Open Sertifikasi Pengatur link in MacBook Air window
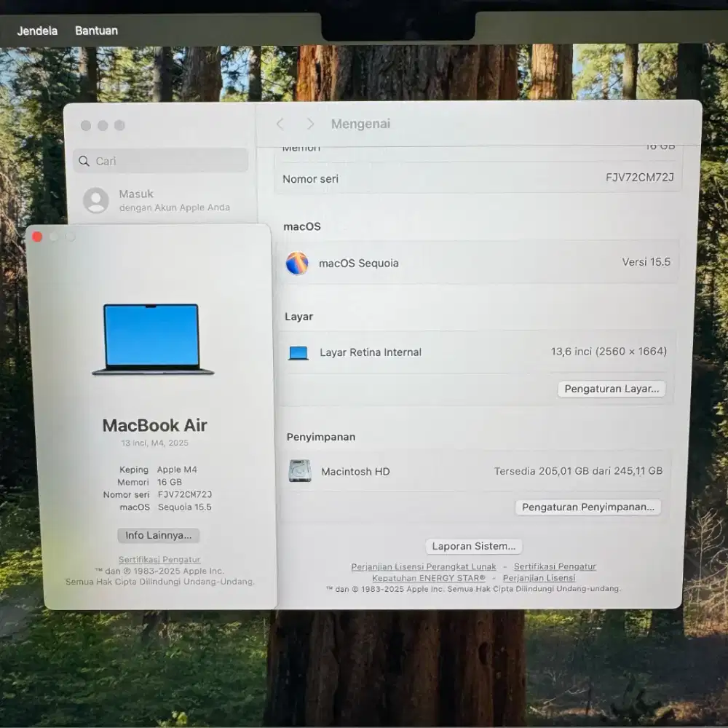The height and width of the screenshot is (728, 728). [x=159, y=559]
